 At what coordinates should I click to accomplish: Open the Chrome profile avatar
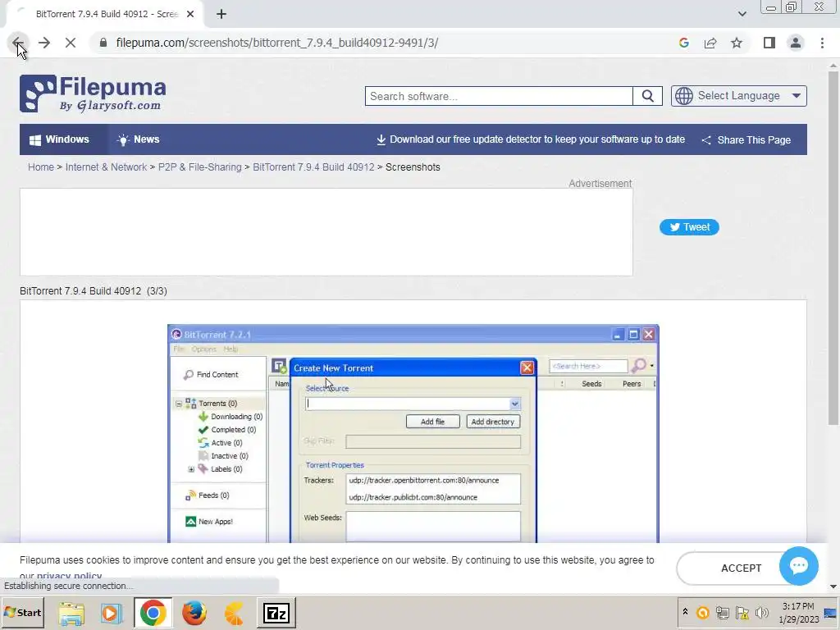point(796,43)
